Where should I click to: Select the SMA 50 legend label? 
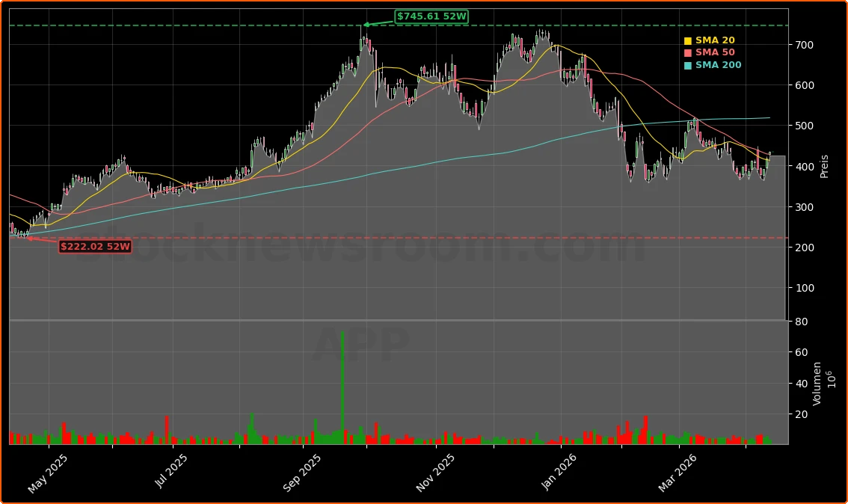[x=715, y=52]
